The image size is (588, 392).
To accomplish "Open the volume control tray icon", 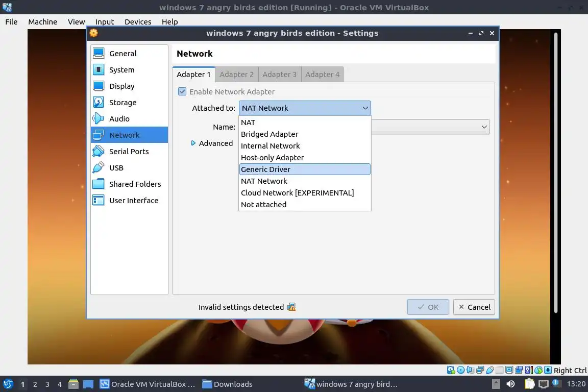I will coord(510,384).
